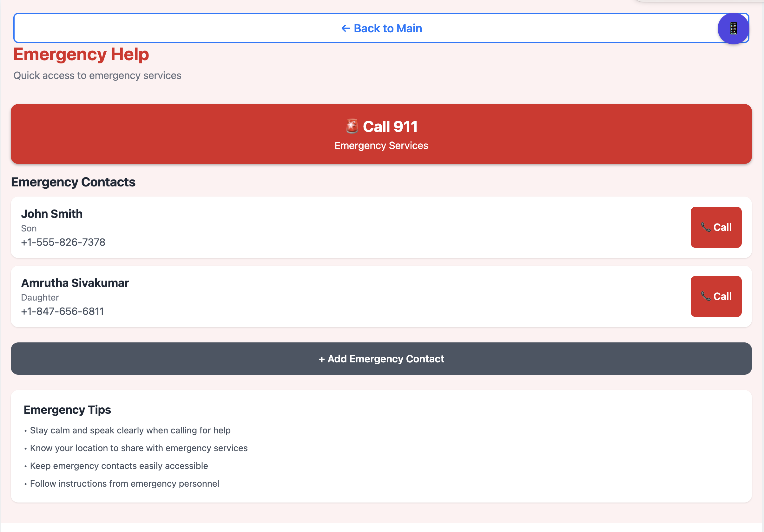Click the Emergency Contacts section heading
The image size is (764, 532).
click(x=73, y=182)
